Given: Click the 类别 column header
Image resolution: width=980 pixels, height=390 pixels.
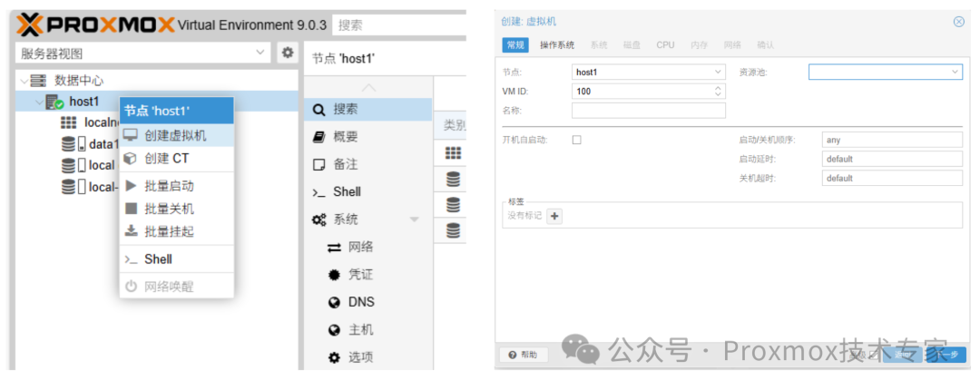Looking at the screenshot, I should click(x=451, y=126).
